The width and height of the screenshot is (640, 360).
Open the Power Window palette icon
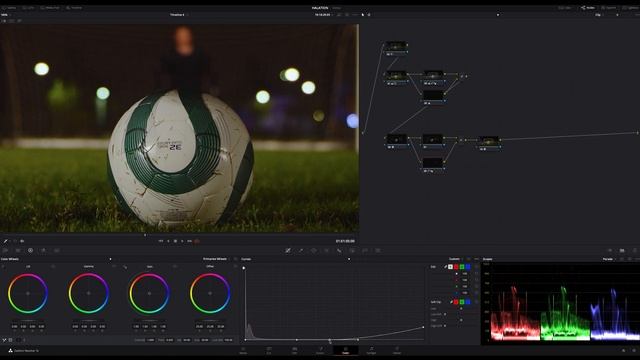313,250
